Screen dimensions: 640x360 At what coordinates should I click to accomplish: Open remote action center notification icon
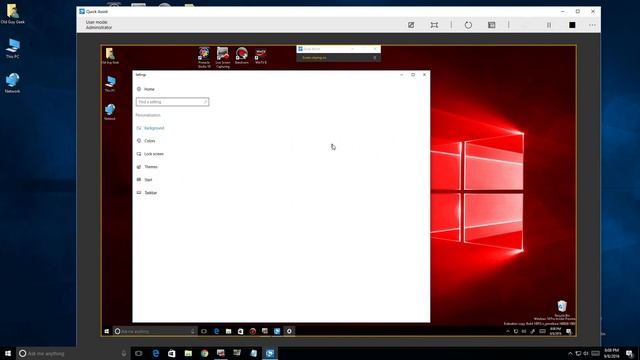569,331
